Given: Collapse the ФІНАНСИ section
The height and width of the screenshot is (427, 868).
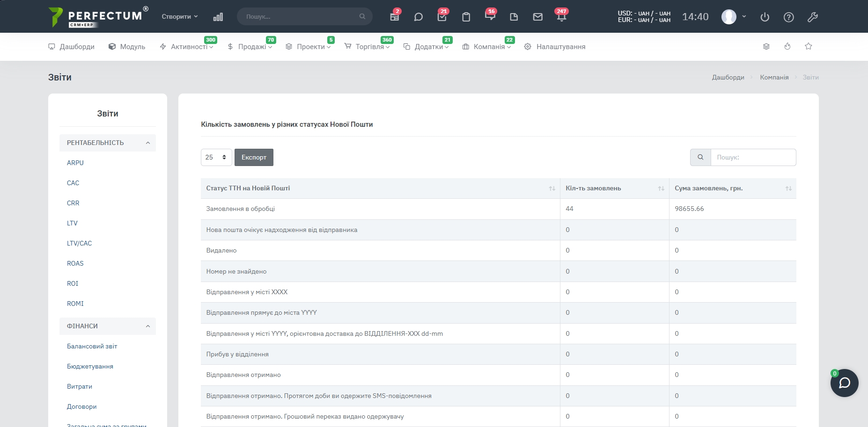Looking at the screenshot, I should tap(108, 326).
